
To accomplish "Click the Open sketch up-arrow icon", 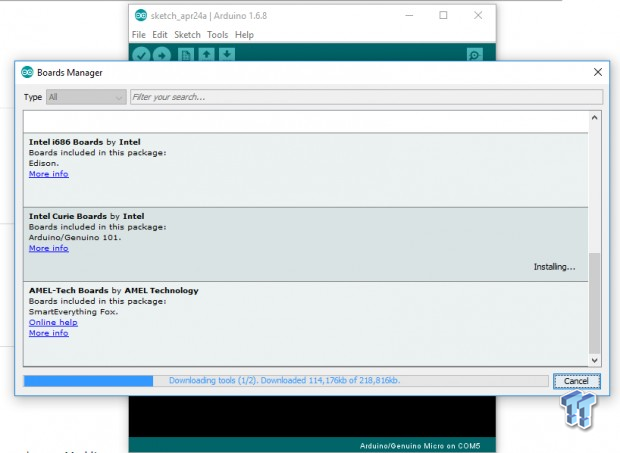I will (206, 54).
